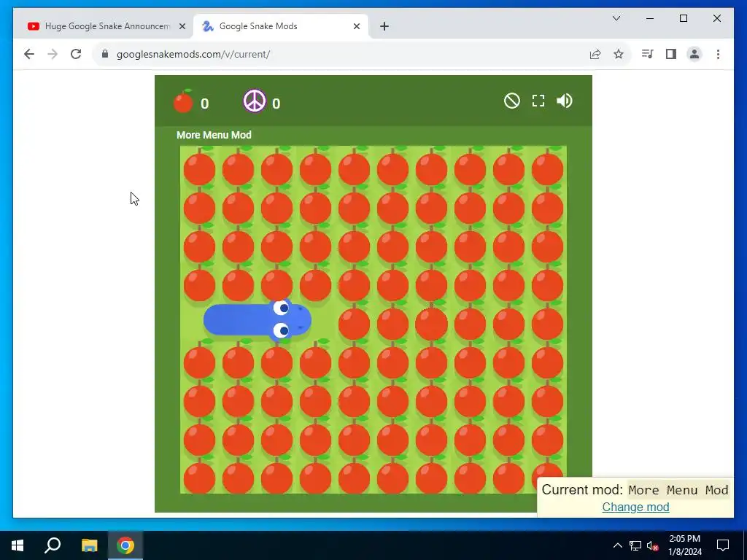Click the peace symbol score value 0
Viewport: 747px width, 560px height.
coord(276,104)
